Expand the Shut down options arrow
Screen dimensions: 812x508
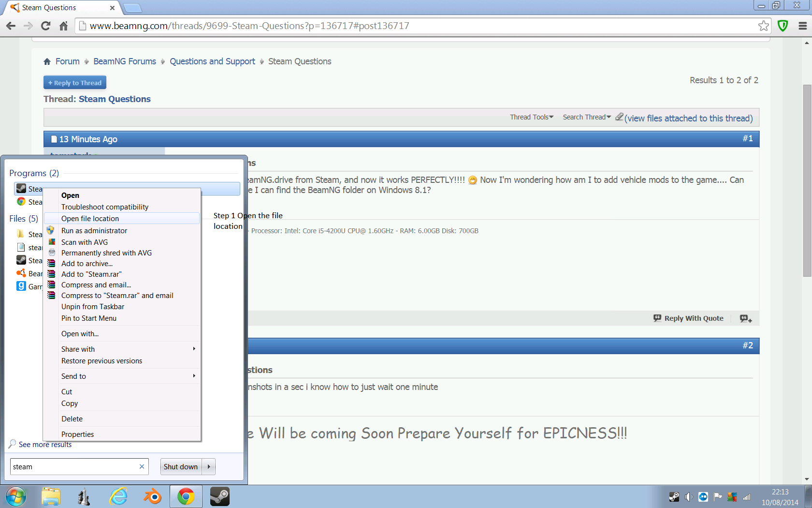coord(209,466)
